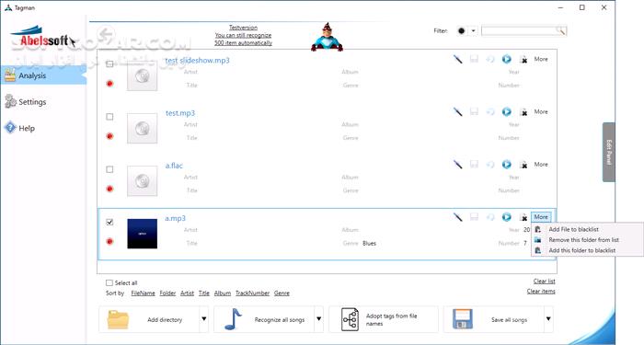Click the Testversion notice link at top
Viewport: 644px width, 345px height.
point(243,35)
